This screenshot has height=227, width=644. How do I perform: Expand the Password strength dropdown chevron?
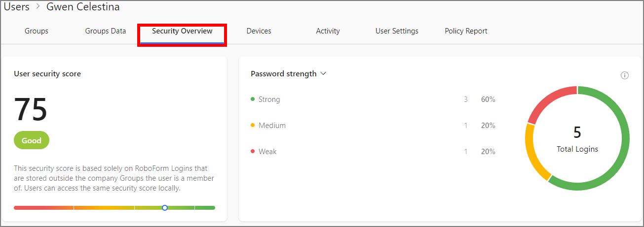coord(324,74)
